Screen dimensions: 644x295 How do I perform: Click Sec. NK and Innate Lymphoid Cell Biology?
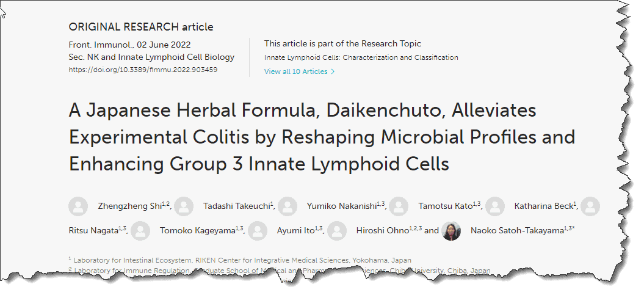(151, 57)
